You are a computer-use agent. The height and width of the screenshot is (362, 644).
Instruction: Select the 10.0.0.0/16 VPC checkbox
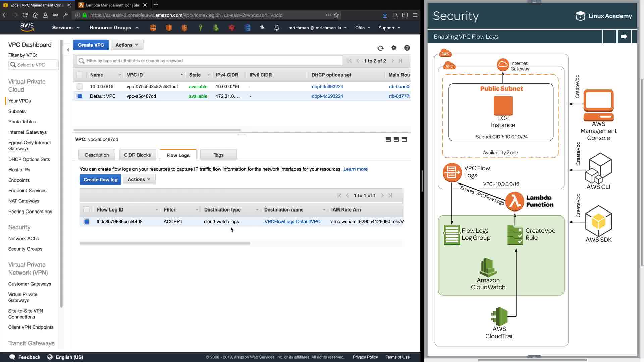point(80,87)
